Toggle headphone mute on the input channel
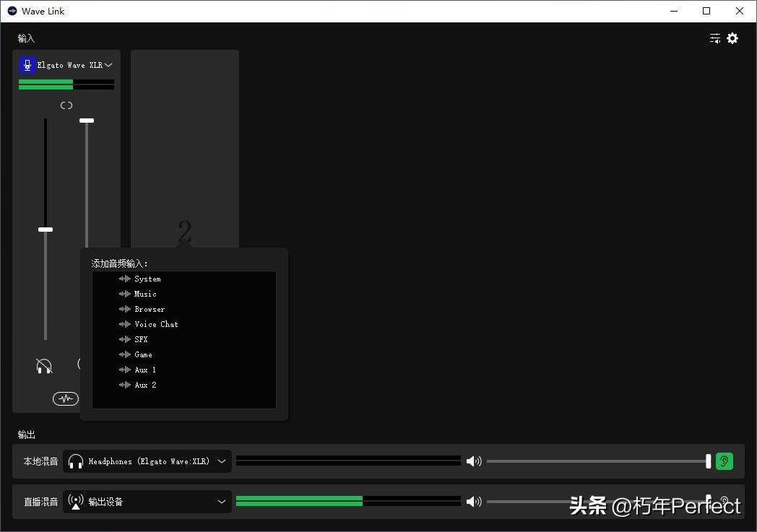The height and width of the screenshot is (532, 757). click(x=44, y=366)
